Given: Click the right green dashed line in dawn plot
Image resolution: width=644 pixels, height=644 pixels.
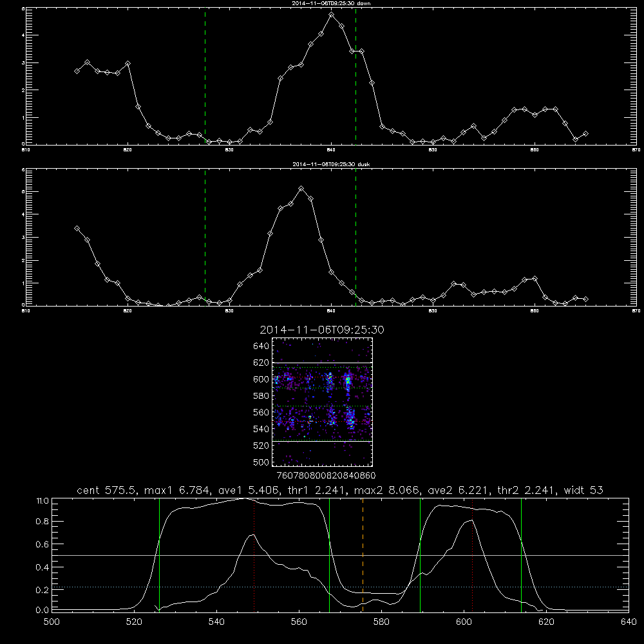Looking at the screenshot, I should (x=355, y=76).
